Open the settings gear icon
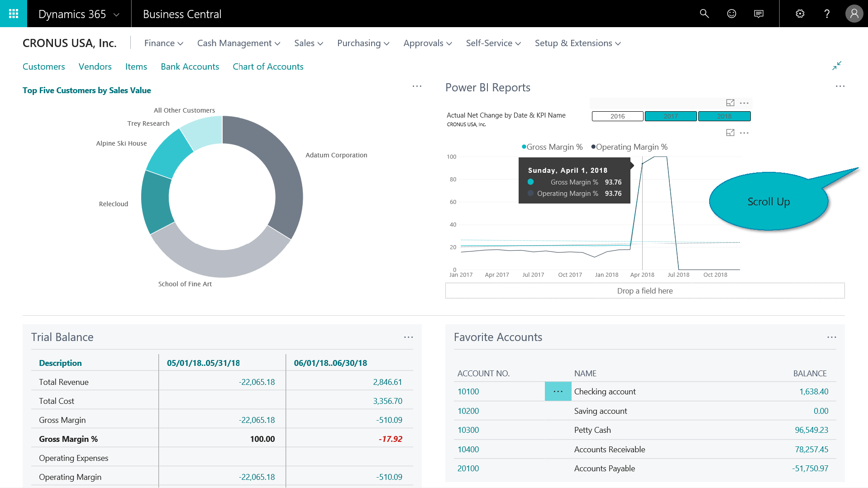The image size is (868, 488). (800, 14)
